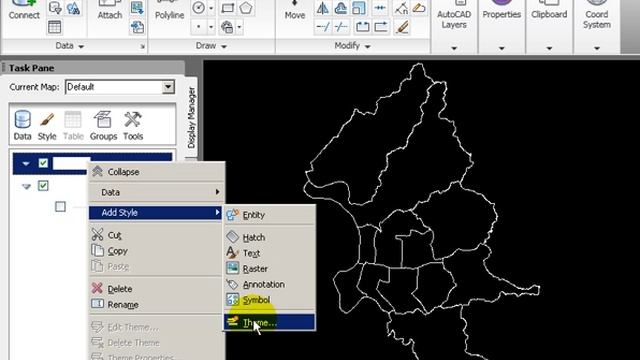Toggle checkbox of the highlighted layer row
This screenshot has width=640, height=360.
pyautogui.click(x=43, y=163)
